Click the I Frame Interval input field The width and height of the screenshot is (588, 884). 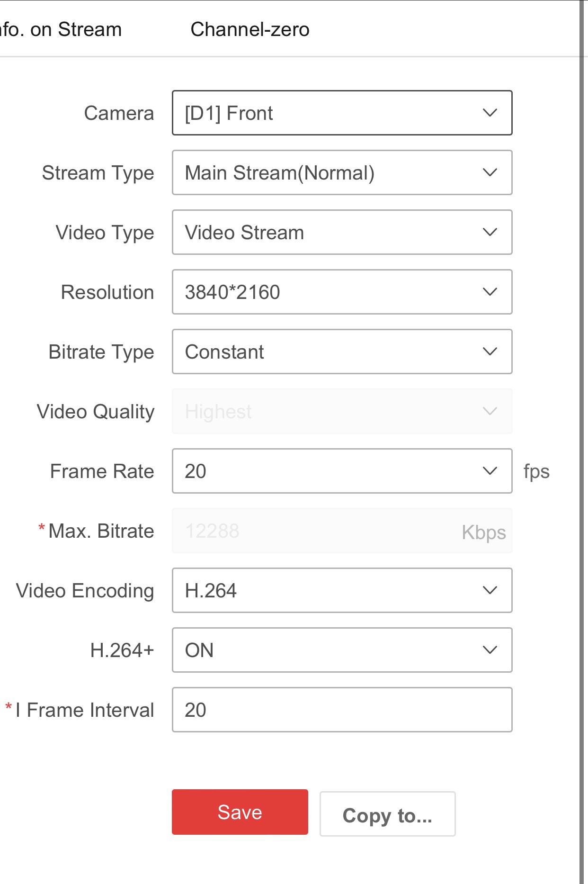point(342,710)
